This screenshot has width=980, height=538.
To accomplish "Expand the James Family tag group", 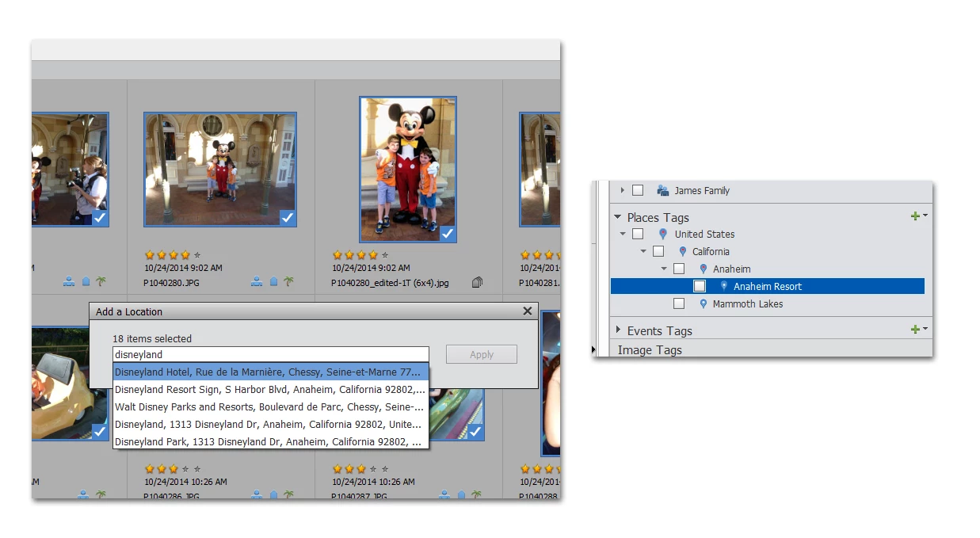I will (x=623, y=190).
